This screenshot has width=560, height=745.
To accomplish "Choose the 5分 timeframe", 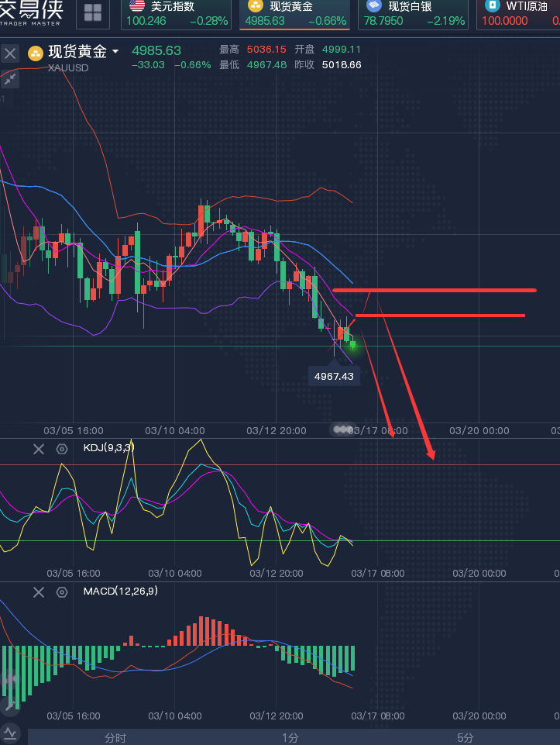I will (465, 738).
